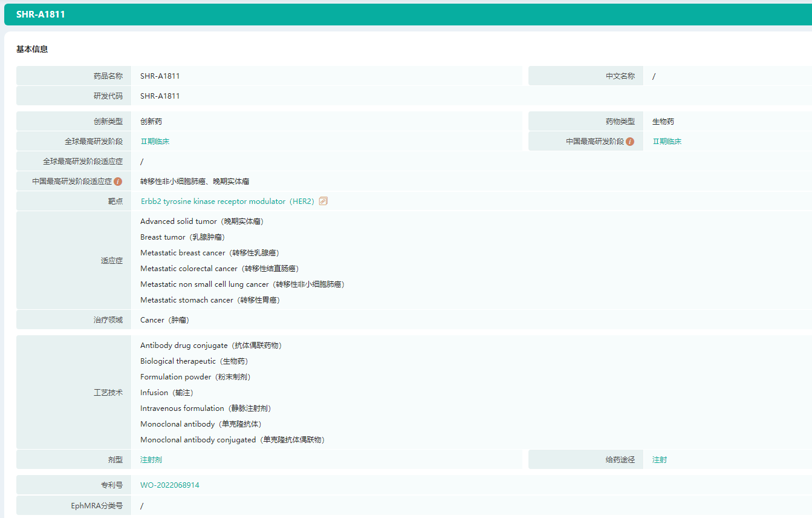The image size is (812, 518).
Task: Click the icon after the HER2 target link
Action: pos(323,202)
